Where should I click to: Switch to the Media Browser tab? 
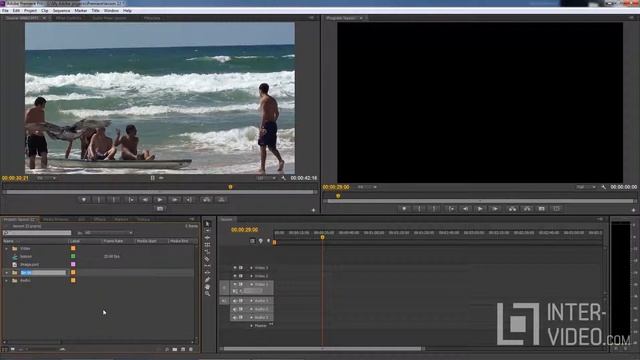(56, 220)
